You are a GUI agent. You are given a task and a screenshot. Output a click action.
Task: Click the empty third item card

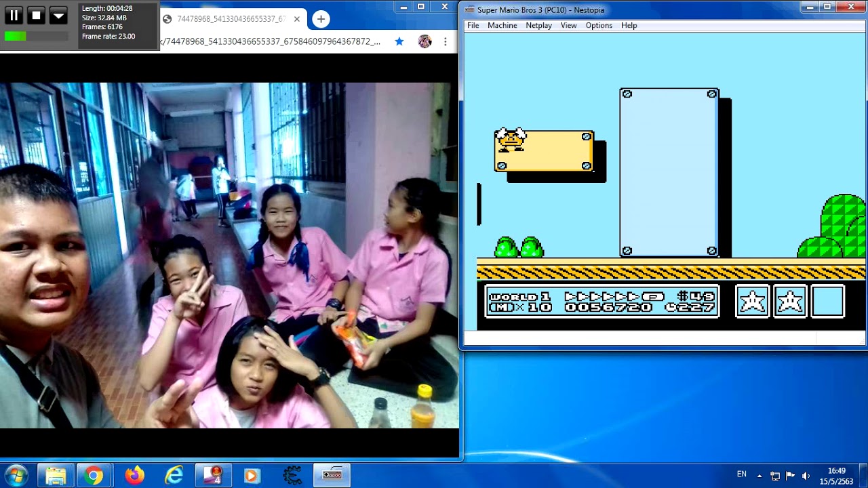(827, 301)
